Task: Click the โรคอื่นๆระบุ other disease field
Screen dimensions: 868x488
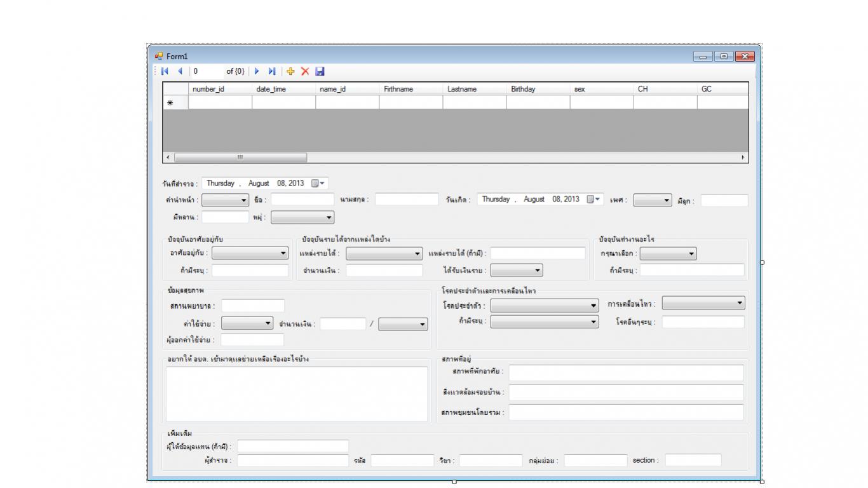Action: point(703,322)
